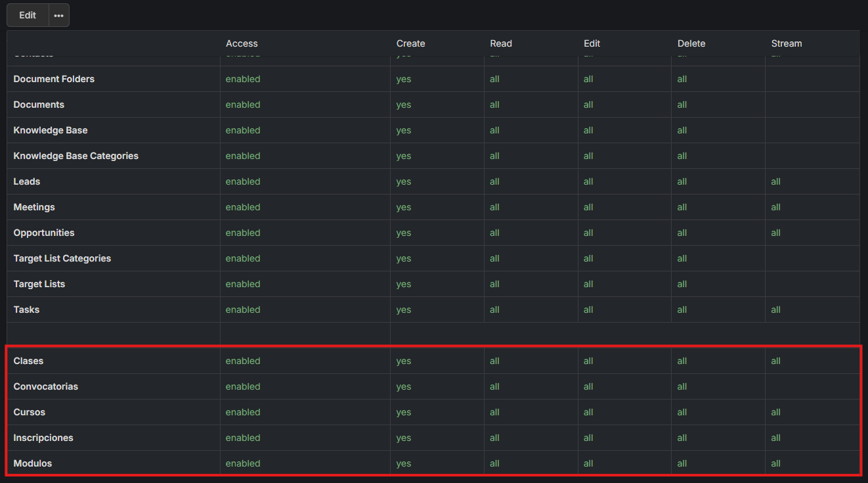
Task: Select the Knowledge Base Categories row label
Action: [x=76, y=156]
